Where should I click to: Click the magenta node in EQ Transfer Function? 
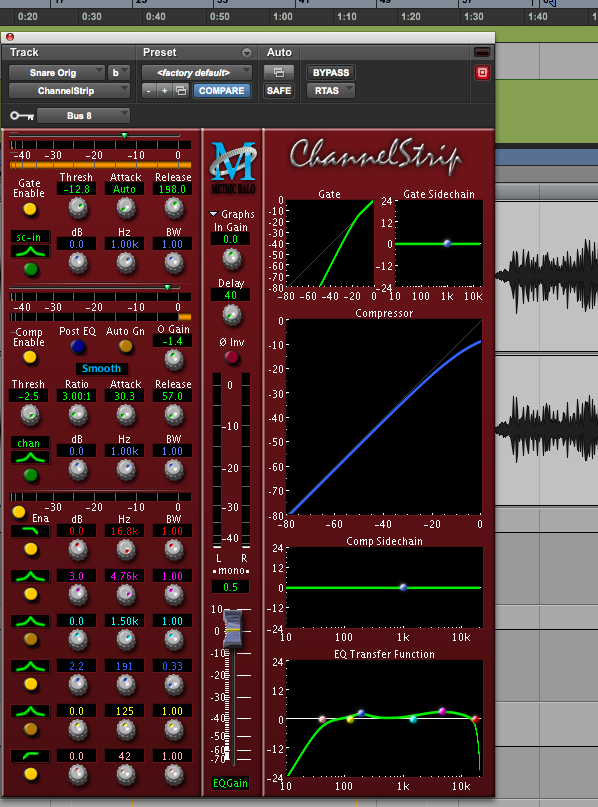click(x=442, y=711)
